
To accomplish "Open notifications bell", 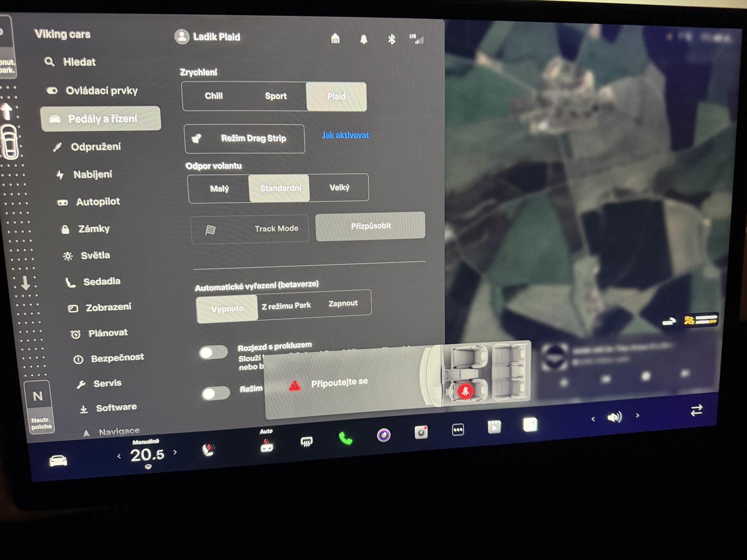I will (364, 39).
